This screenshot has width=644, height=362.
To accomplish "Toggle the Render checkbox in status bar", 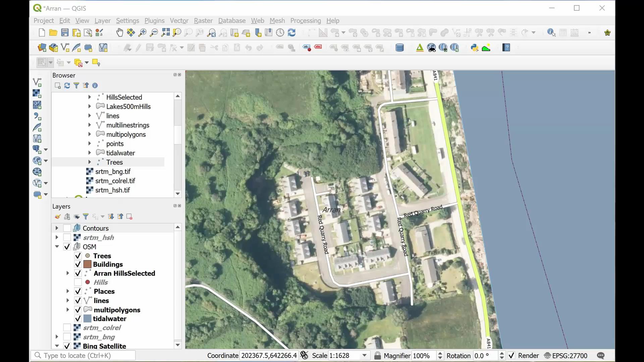I will coord(511,356).
